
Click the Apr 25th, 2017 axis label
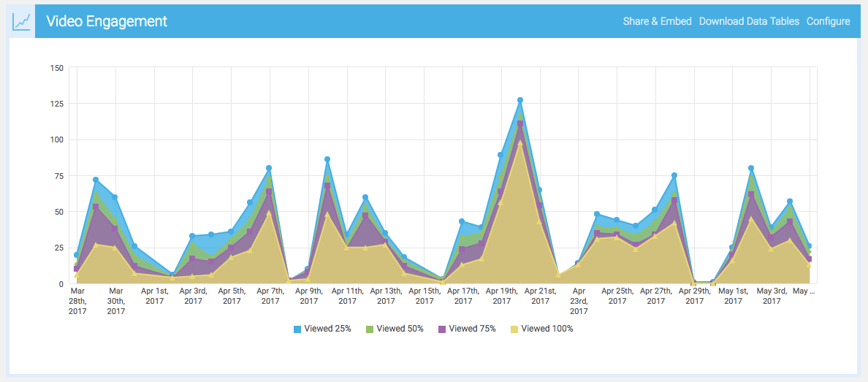(617, 296)
